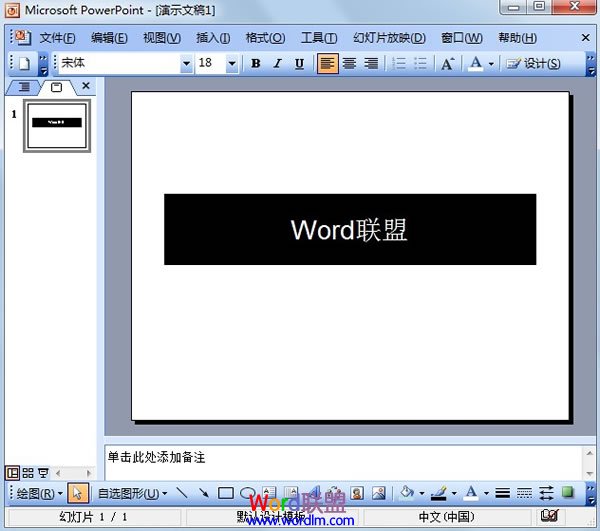Image resolution: width=600 pixels, height=531 pixels.
Task: Center-align the text
Action: click(349, 64)
